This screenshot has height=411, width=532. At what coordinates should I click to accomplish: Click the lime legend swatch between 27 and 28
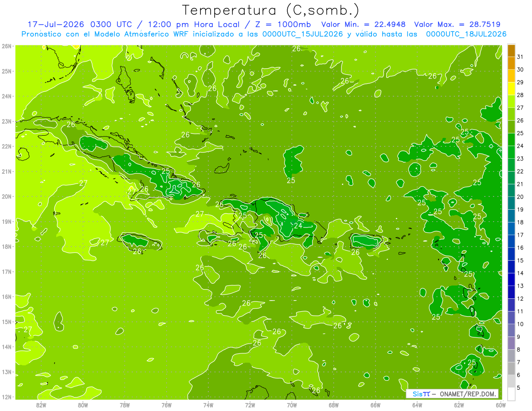511,101
